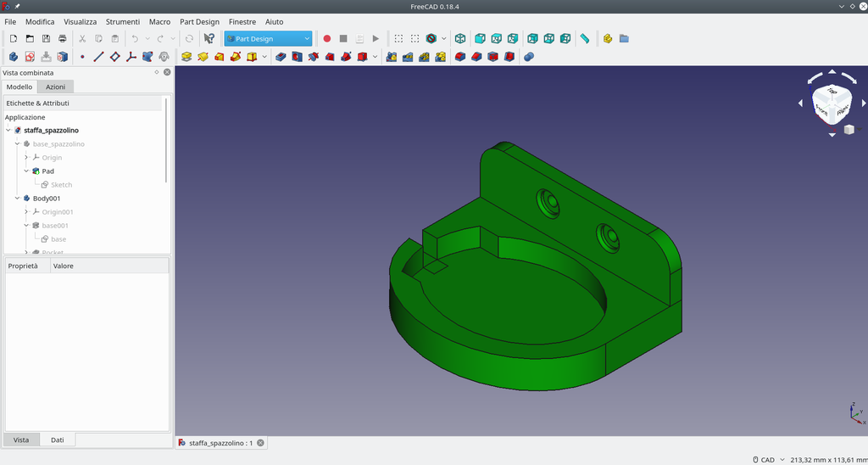Select the Pad item in tree
Viewport: 868px width, 465px height.
pyautogui.click(x=47, y=171)
